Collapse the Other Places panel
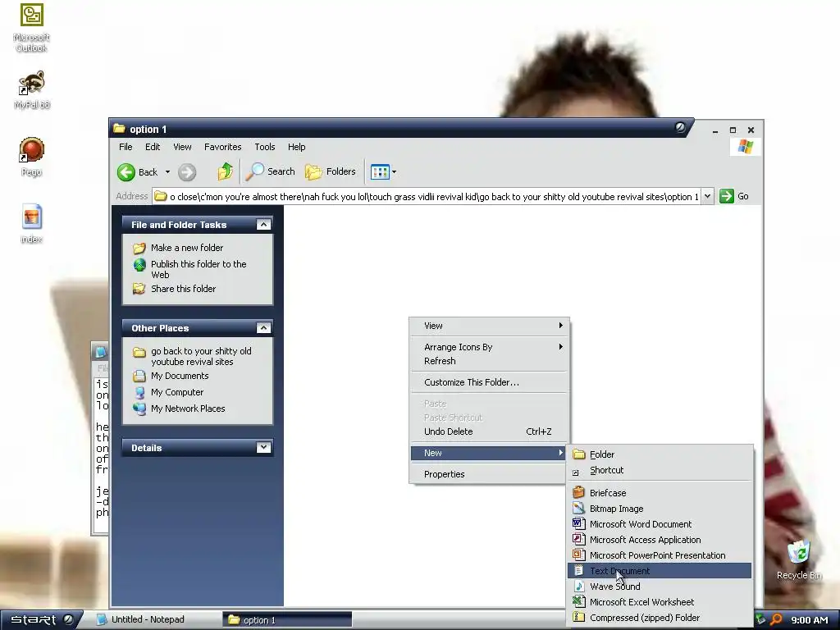The width and height of the screenshot is (840, 630). click(x=263, y=328)
